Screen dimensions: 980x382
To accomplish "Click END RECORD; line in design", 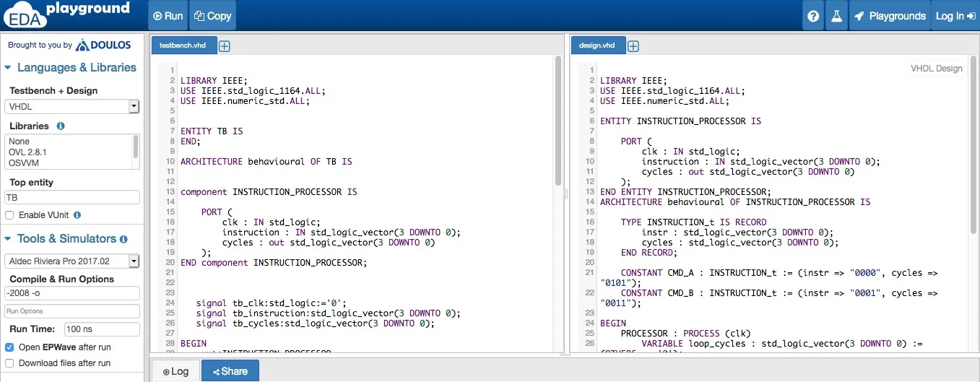I will point(649,253).
